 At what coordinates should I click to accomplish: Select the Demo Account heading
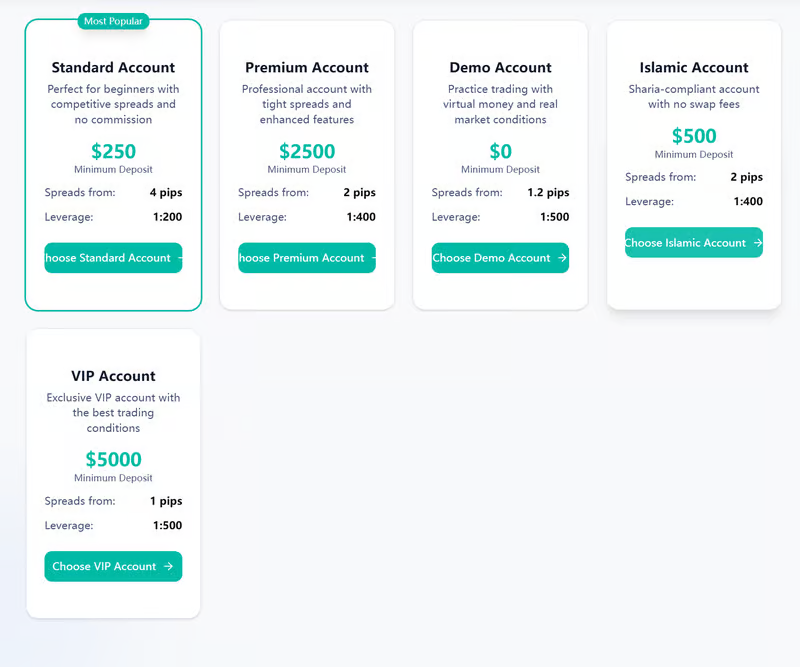pyautogui.click(x=500, y=68)
